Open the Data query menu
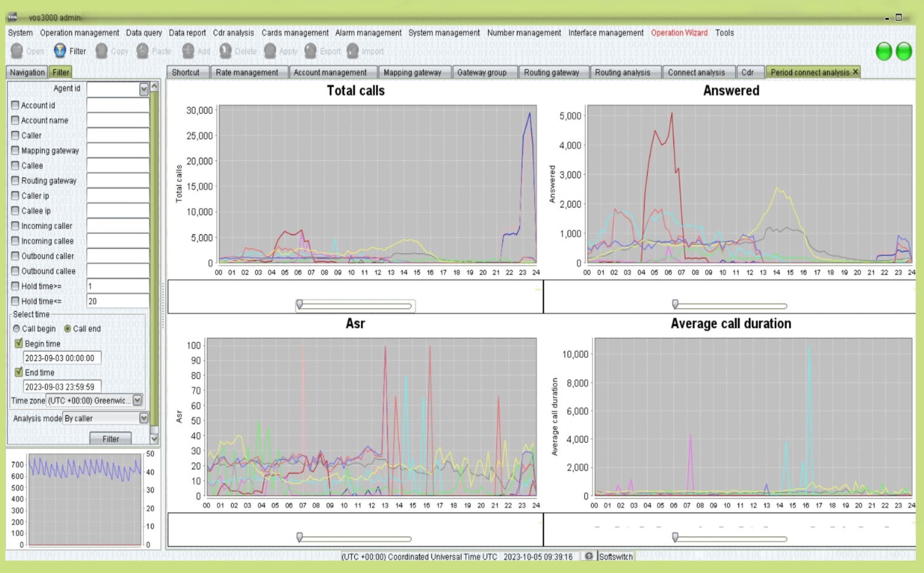 144,33
